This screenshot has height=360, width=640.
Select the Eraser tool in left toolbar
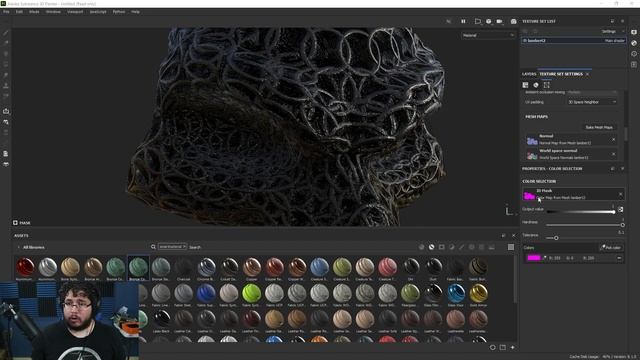click(6, 43)
